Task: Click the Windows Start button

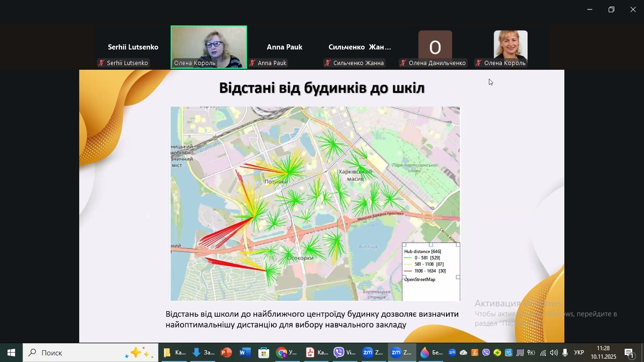Action: 11,353
